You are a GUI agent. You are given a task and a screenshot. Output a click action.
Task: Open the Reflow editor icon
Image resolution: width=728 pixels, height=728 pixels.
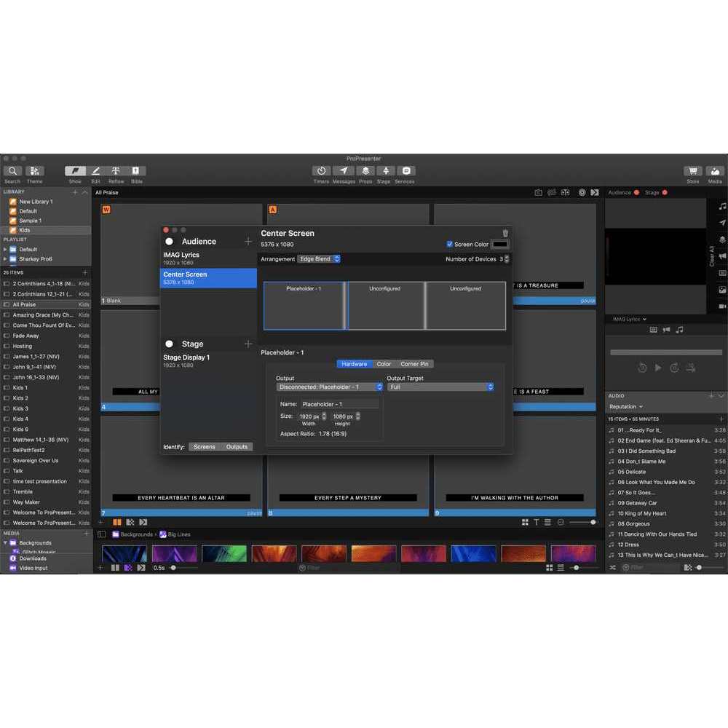click(x=116, y=171)
